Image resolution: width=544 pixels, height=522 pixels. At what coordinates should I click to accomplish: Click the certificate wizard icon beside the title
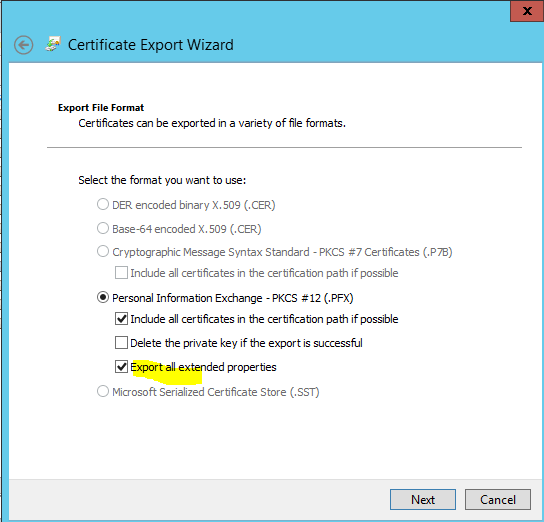[53, 44]
